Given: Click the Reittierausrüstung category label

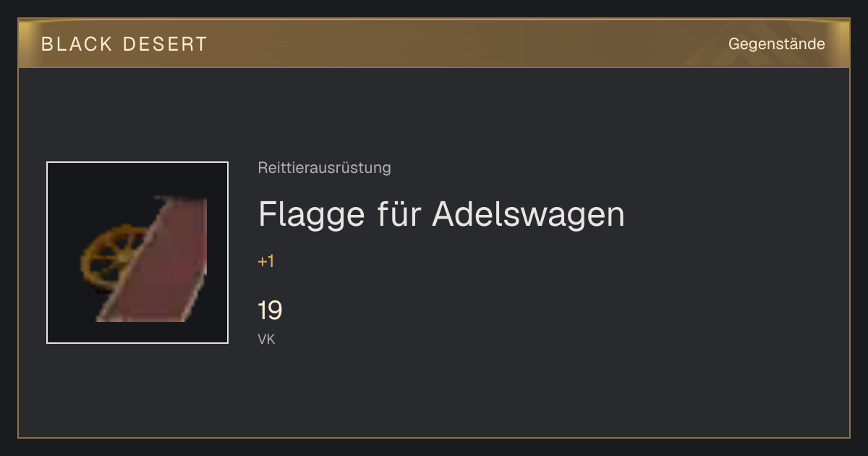Looking at the screenshot, I should click(x=324, y=168).
